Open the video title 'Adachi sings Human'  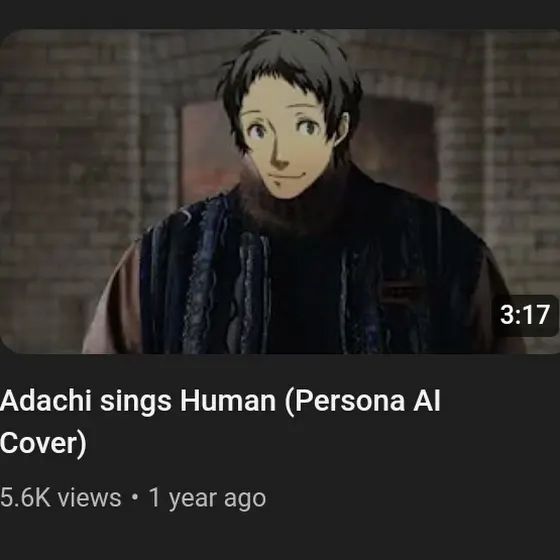(x=220, y=421)
